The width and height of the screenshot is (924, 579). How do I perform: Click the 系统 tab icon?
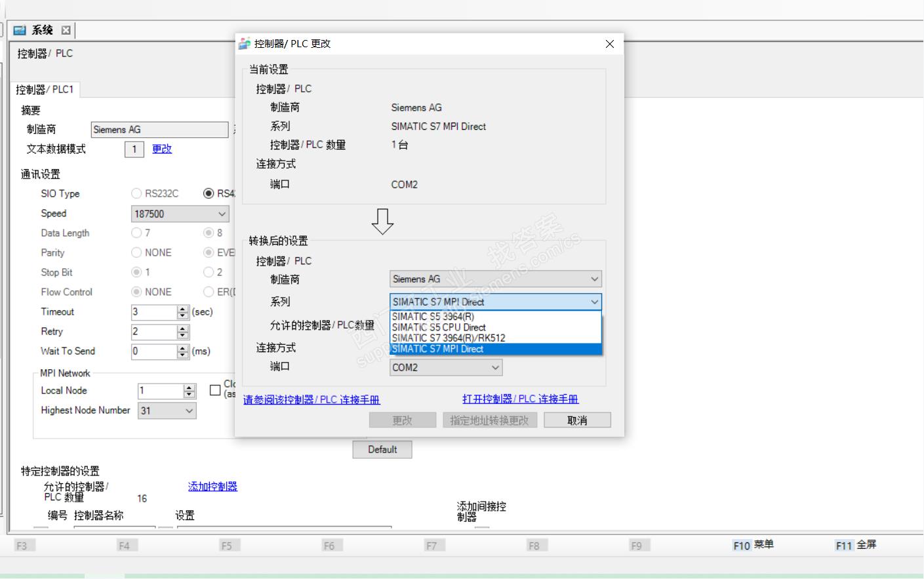pyautogui.click(x=20, y=30)
